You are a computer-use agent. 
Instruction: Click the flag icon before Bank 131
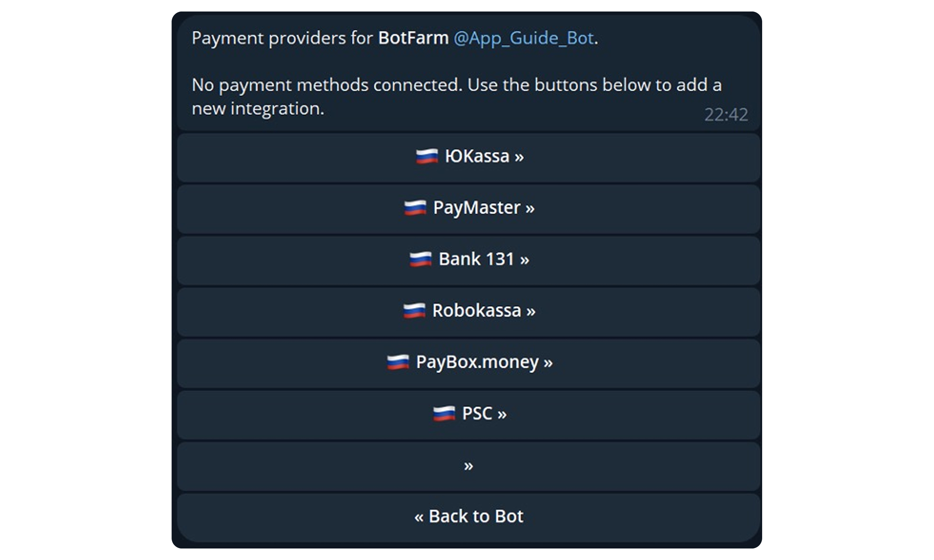click(x=421, y=259)
